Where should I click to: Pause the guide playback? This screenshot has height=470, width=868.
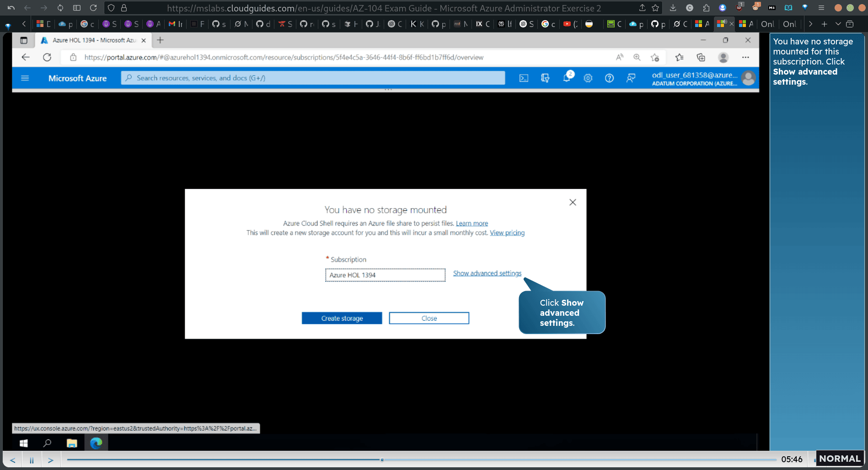click(x=32, y=460)
